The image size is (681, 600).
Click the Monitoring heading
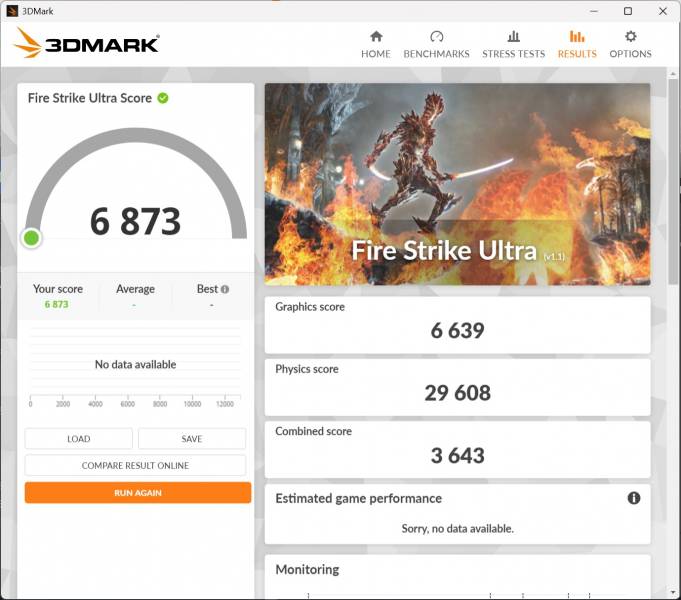point(307,569)
